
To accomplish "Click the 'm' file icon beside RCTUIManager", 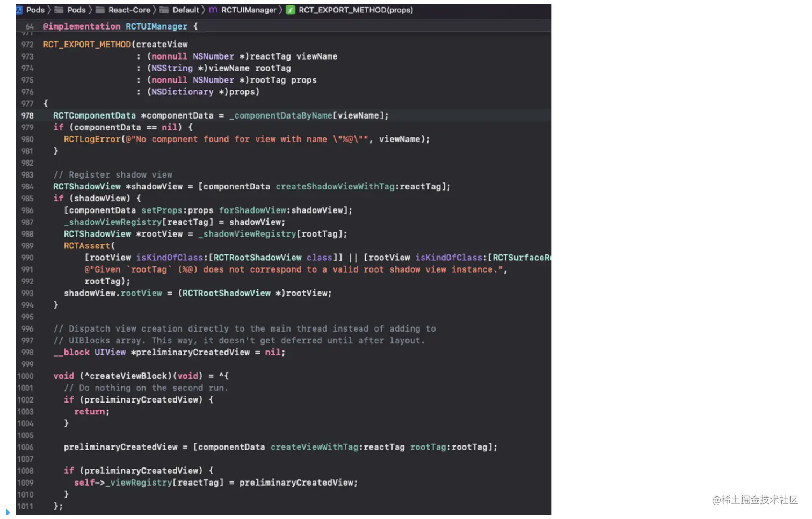I will click(213, 10).
